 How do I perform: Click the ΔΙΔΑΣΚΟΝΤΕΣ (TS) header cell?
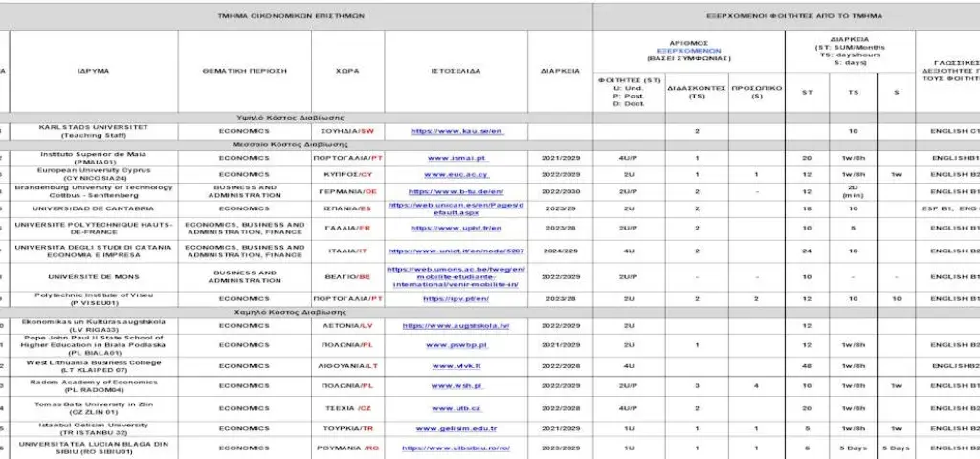coord(697,93)
